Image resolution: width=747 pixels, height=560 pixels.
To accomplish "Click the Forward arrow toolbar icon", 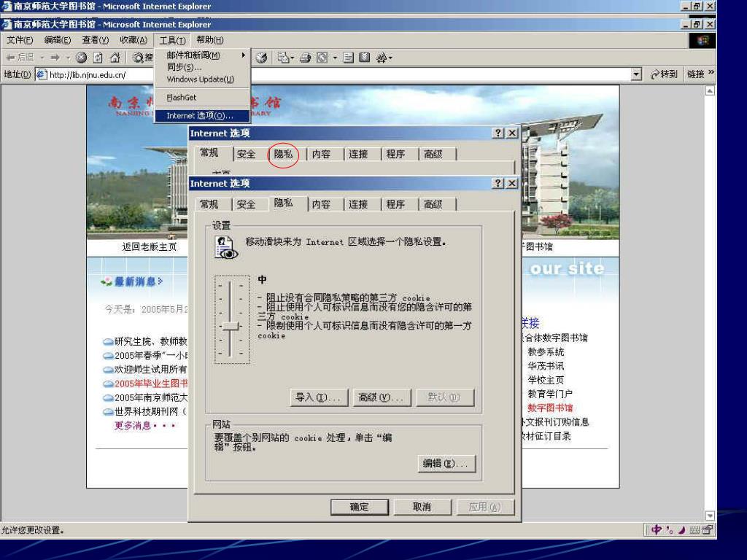I will point(55,58).
